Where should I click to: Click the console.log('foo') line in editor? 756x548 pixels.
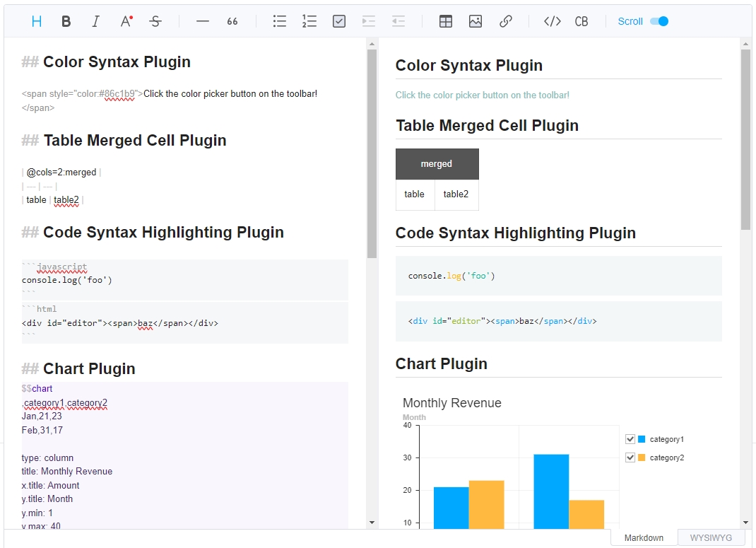[66, 280]
